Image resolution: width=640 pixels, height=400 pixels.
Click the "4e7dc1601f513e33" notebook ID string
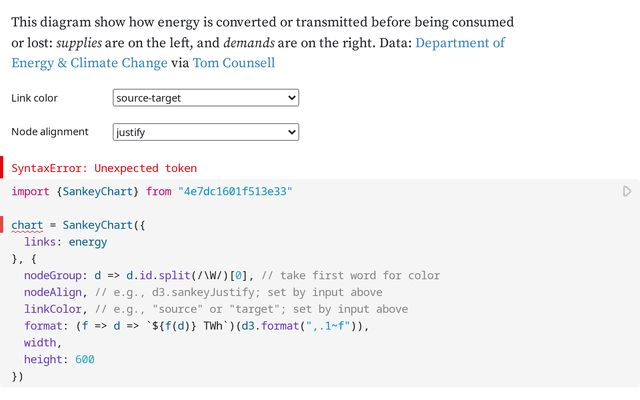click(x=235, y=191)
